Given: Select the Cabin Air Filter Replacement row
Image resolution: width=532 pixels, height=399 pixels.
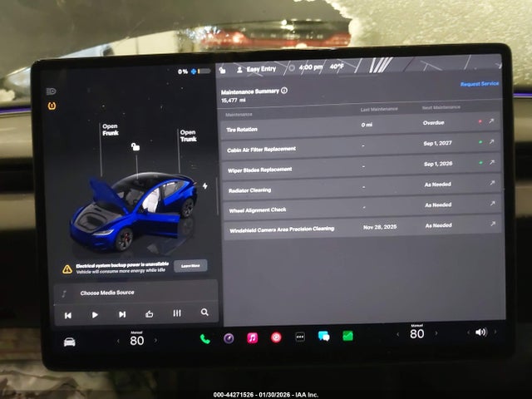Looking at the screenshot, I should click(x=361, y=146).
